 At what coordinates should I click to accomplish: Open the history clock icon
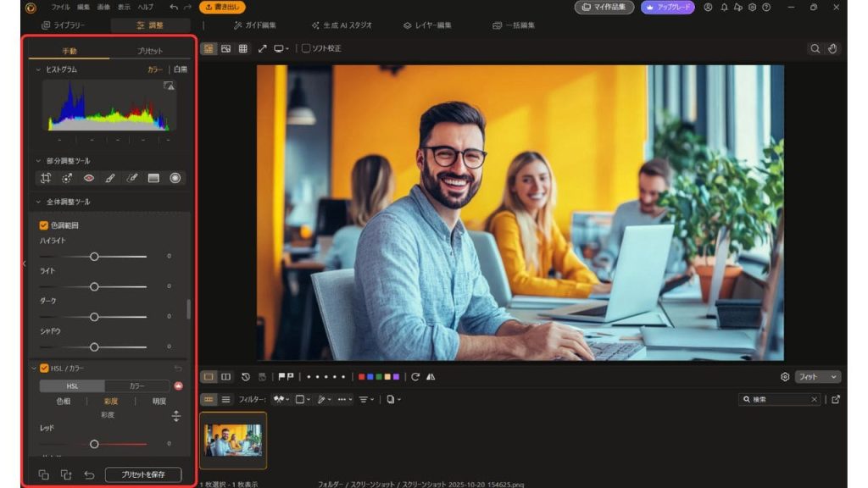coord(246,377)
